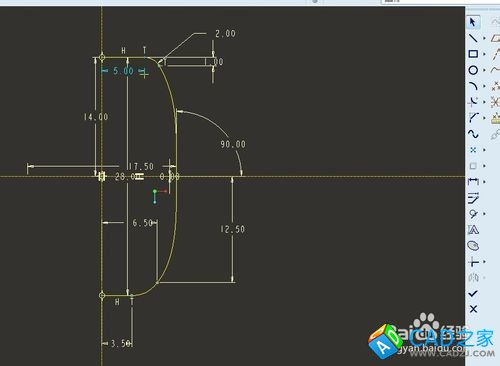The image size is (500, 366).
Task: Select the 6.50 dimension value
Action: (x=143, y=223)
